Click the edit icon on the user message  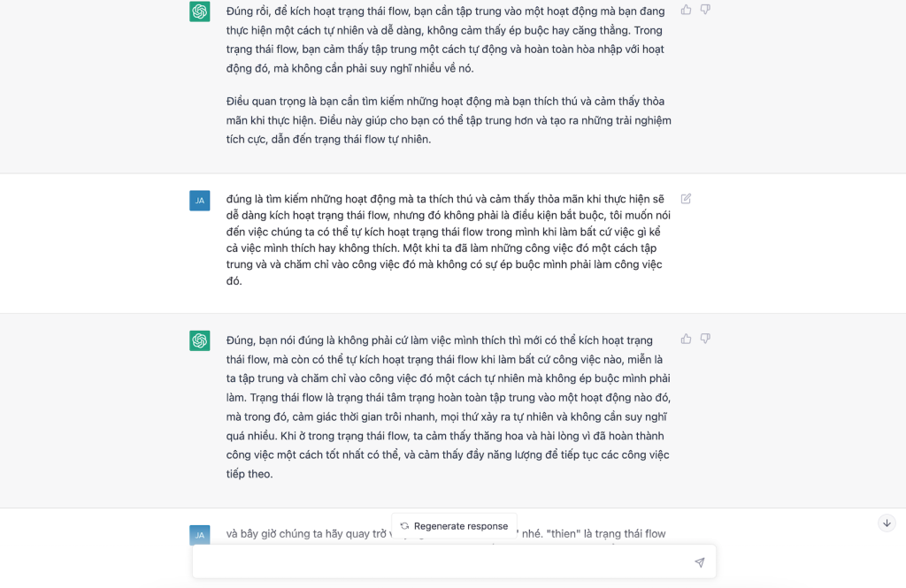click(x=687, y=199)
